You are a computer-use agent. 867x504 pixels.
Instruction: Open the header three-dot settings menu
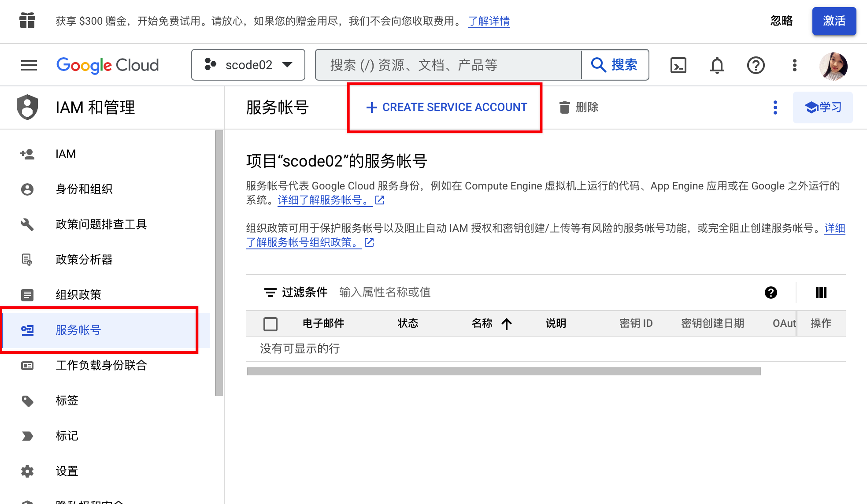[794, 65]
